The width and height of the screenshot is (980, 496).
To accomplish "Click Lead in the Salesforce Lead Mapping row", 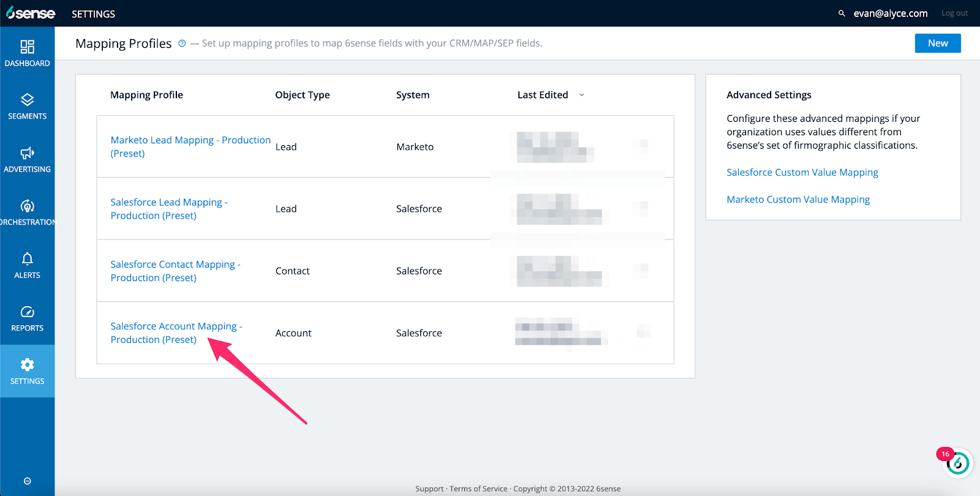I will pyautogui.click(x=286, y=209).
